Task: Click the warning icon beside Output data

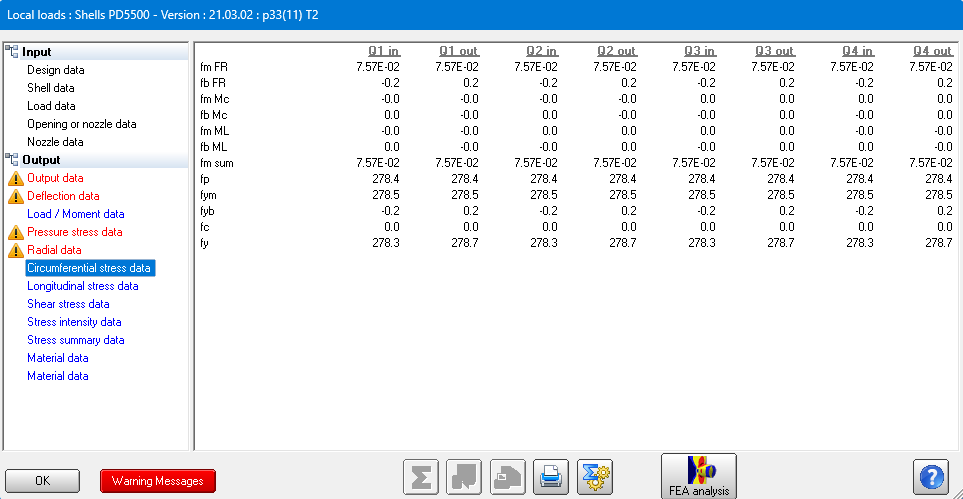Action: [15, 179]
